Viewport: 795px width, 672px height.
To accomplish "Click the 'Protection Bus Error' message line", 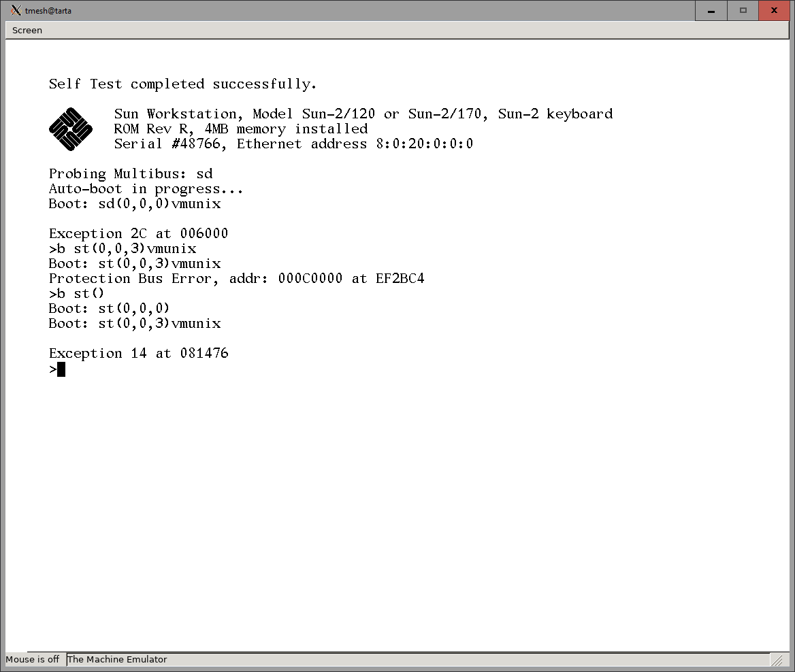I will pos(236,279).
